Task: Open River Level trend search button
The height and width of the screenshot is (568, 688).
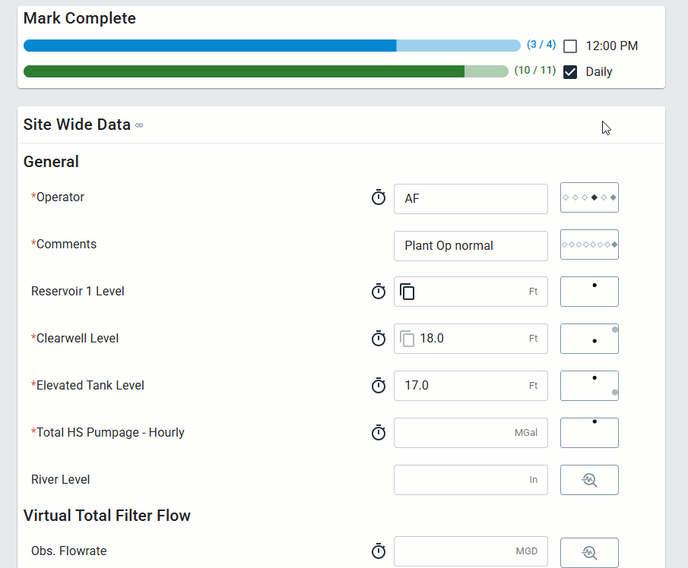Action: tap(589, 480)
